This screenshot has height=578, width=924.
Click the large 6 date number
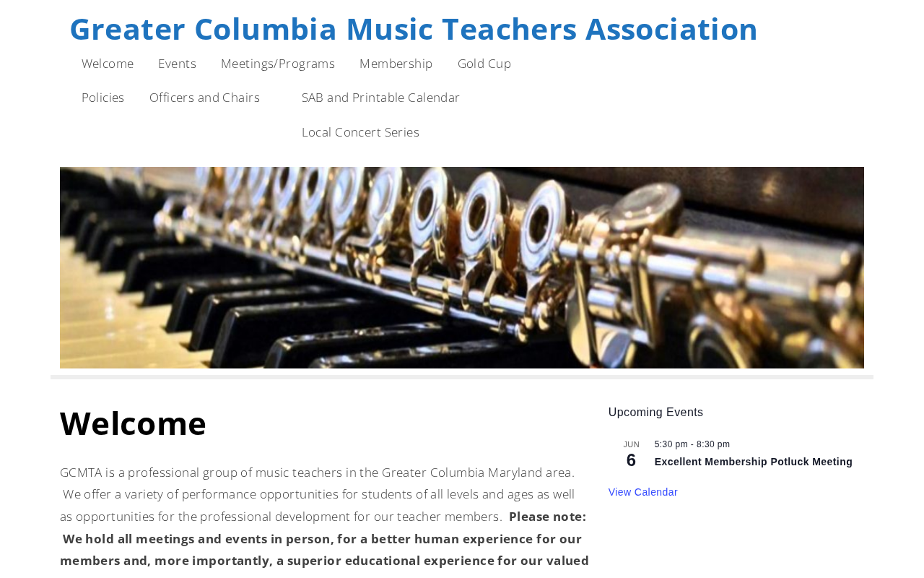[x=631, y=460]
